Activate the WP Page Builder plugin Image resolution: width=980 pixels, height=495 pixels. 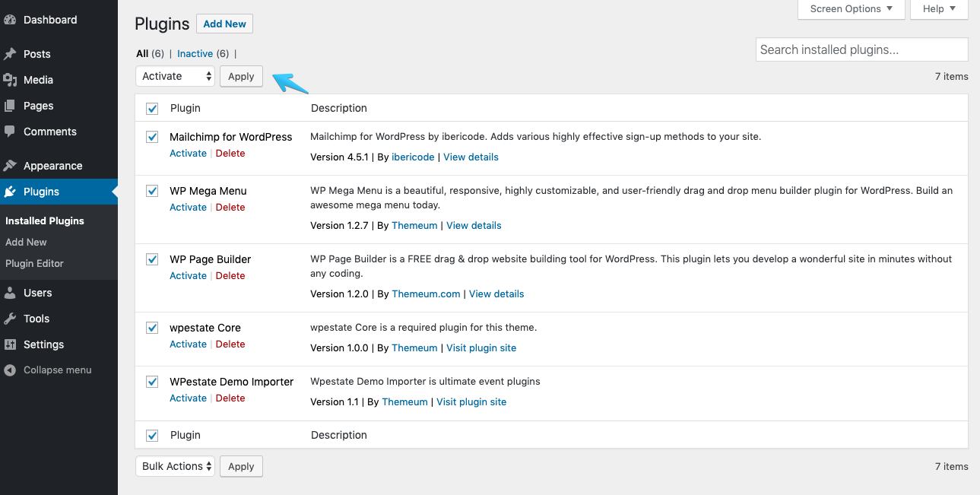(188, 276)
